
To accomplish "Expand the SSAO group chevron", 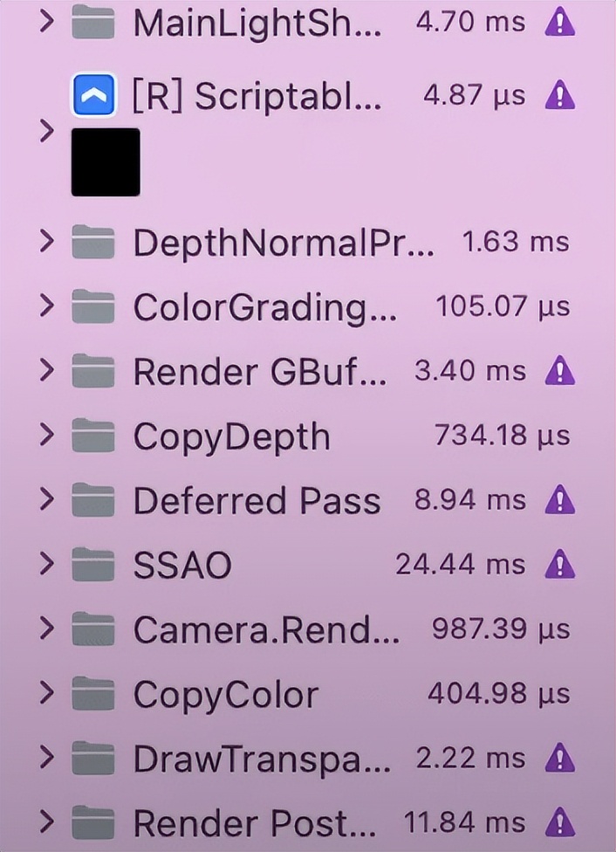I will point(47,566).
